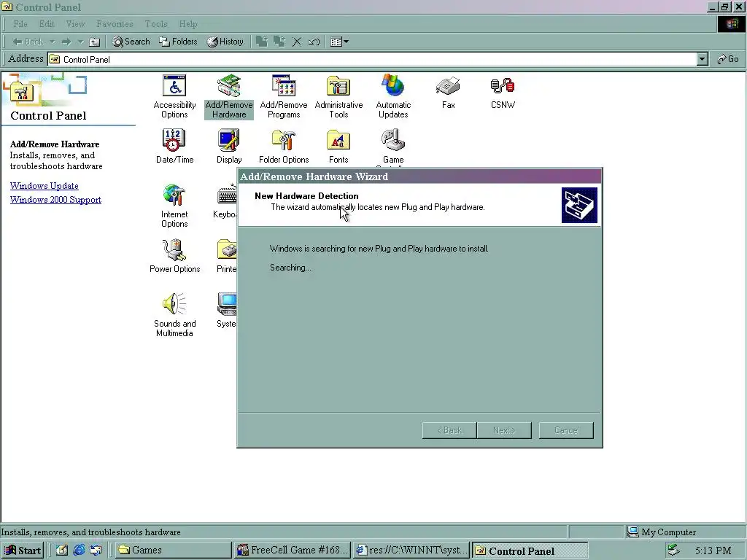Viewport: 747px width, 560px height.
Task: Open Add/Remove Programs icon
Action: [x=284, y=97]
